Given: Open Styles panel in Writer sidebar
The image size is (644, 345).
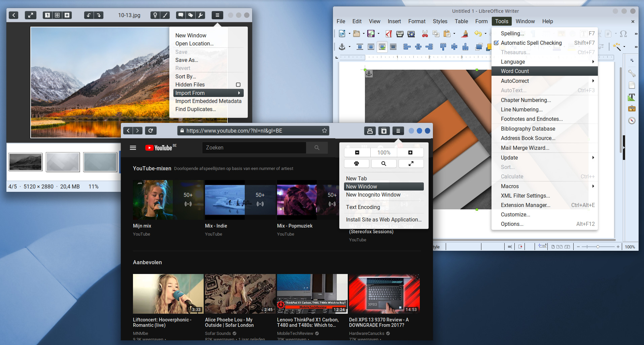Looking at the screenshot, I should [632, 97].
